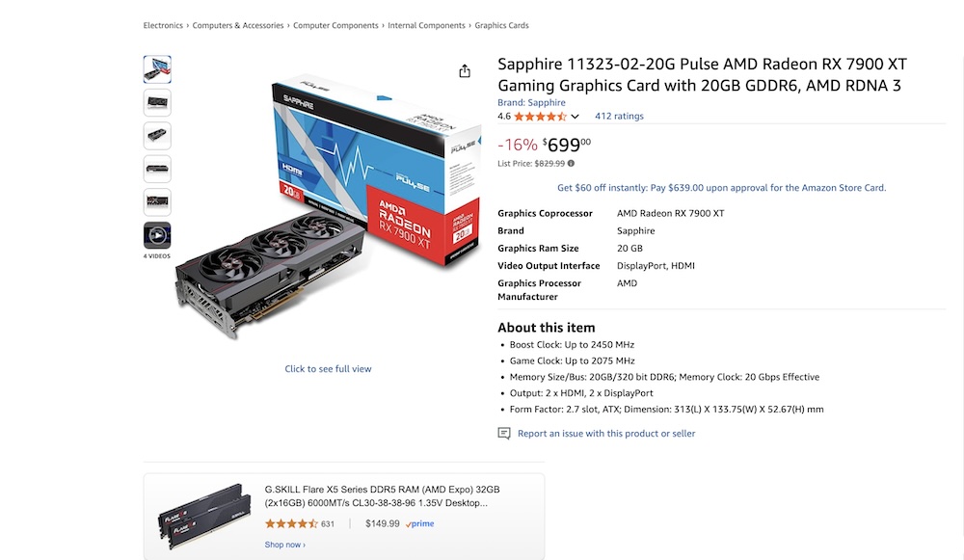The height and width of the screenshot is (560, 964).
Task: Select the third product image thumbnail
Action: pos(157,136)
